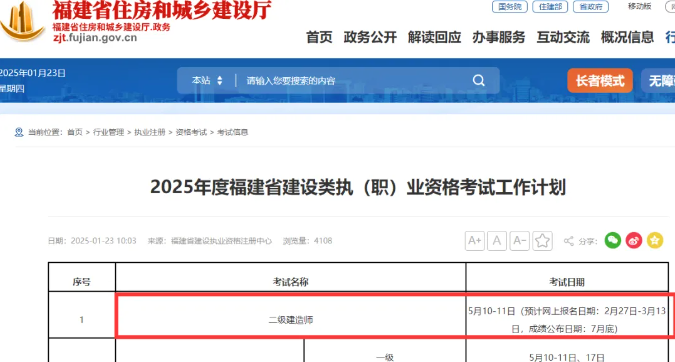Image resolution: width=675 pixels, height=362 pixels.
Task: Click the source text 福建省建设执业资格注册中心
Action: [x=221, y=241]
